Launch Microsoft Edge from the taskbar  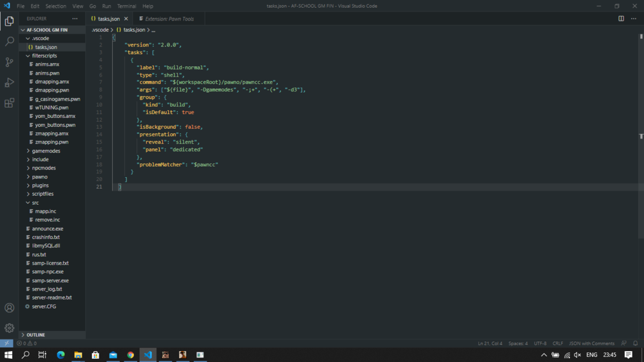61,355
